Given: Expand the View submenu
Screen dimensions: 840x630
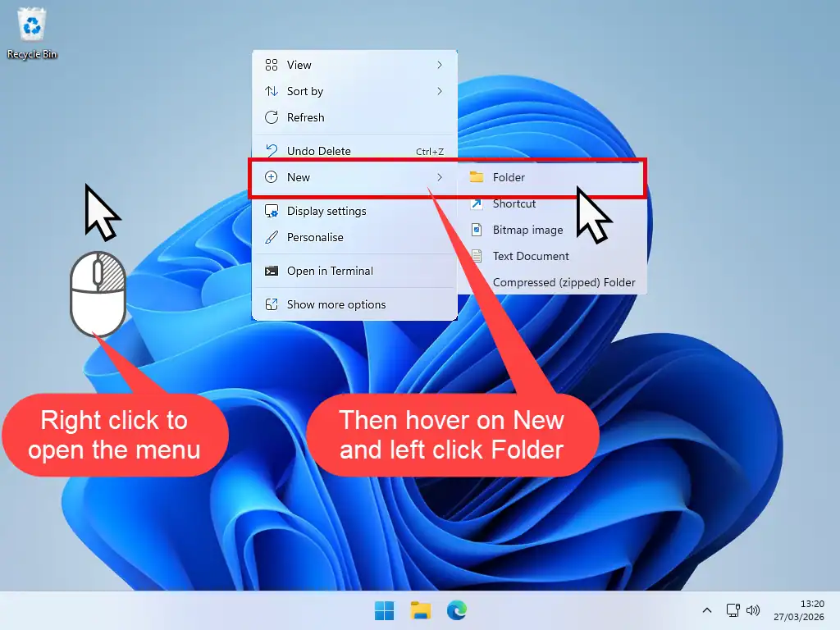Looking at the screenshot, I should (299, 65).
